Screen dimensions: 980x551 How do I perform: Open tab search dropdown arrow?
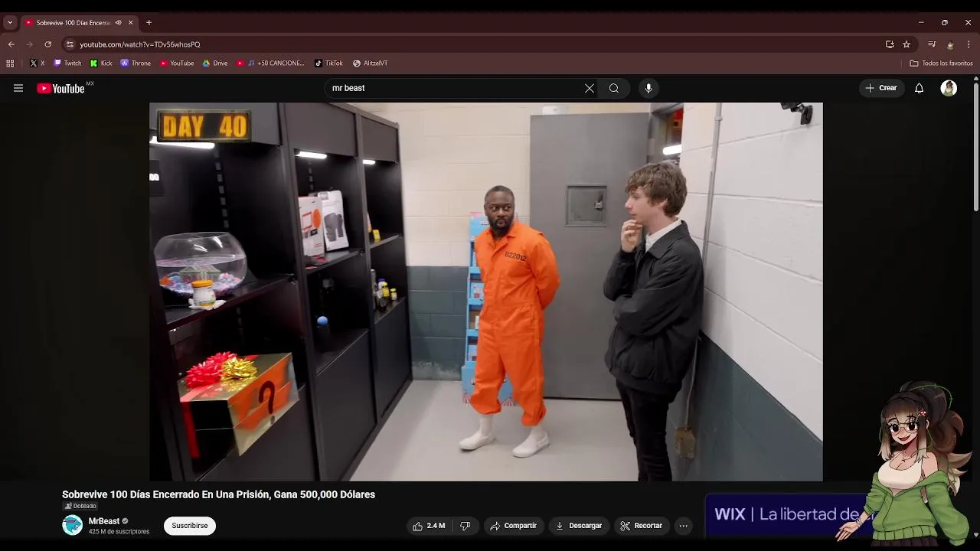pos(10,23)
